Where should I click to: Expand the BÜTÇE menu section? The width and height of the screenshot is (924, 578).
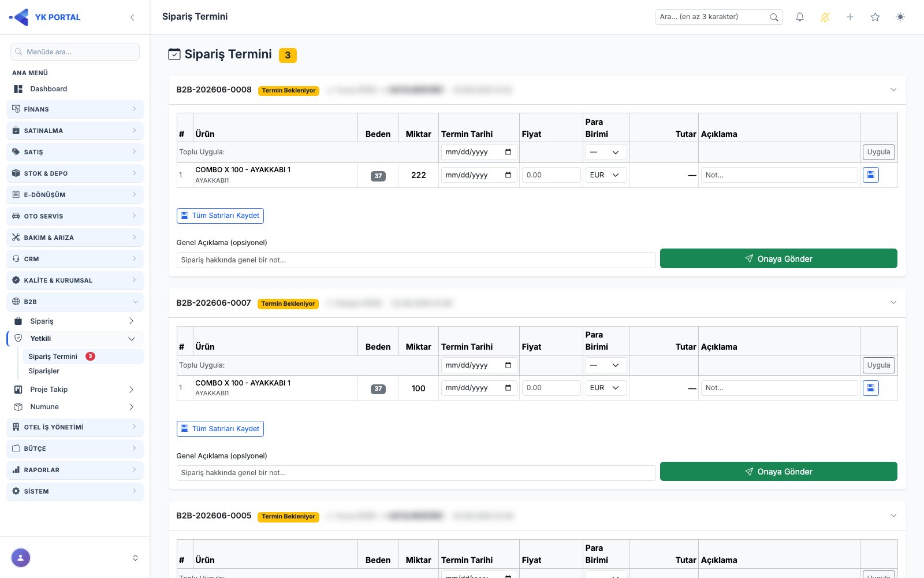[75, 449]
